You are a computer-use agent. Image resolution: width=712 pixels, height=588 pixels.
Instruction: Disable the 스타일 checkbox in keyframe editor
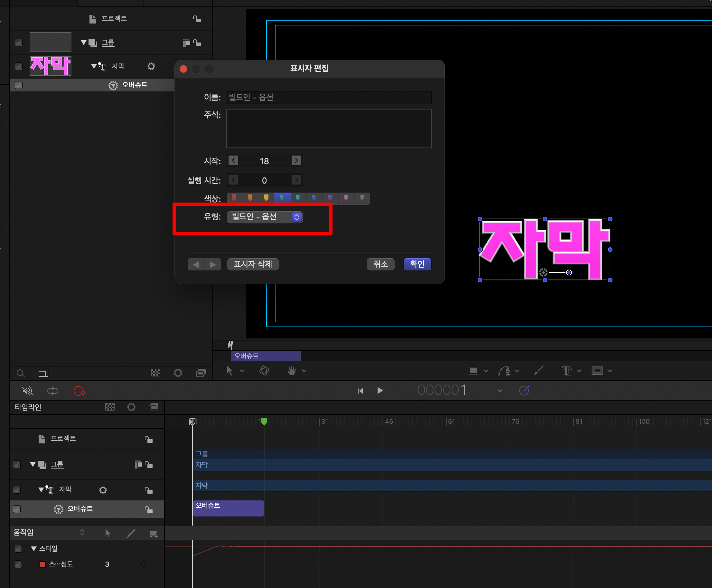18,548
